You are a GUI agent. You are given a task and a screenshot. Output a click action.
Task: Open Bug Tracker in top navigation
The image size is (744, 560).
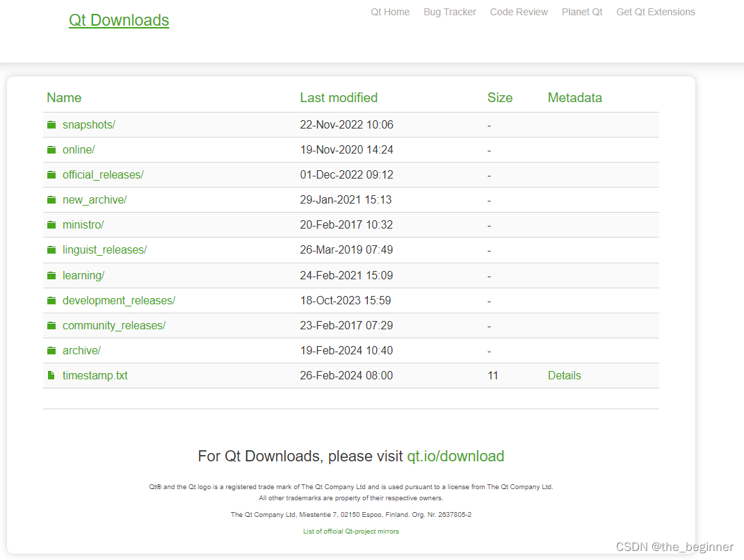click(x=450, y=13)
